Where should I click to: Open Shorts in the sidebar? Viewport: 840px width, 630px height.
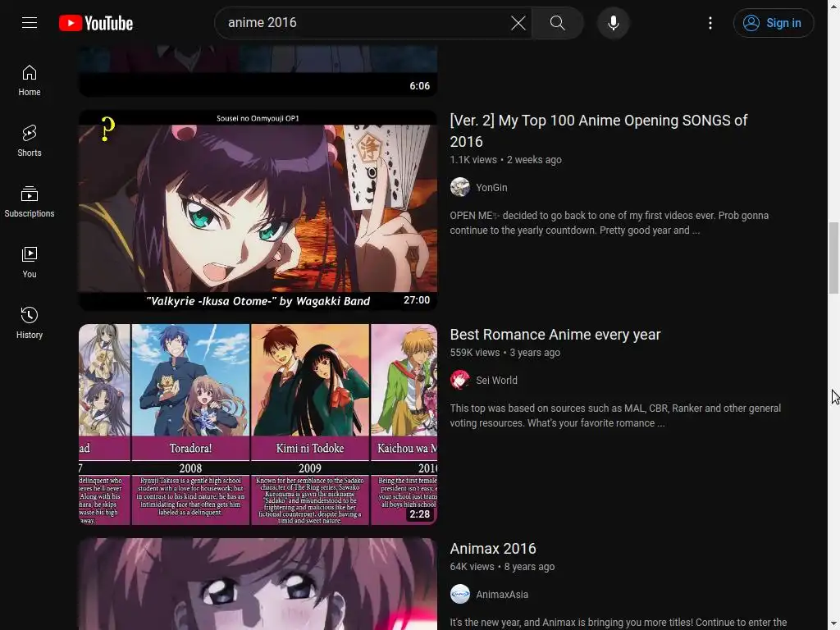tap(30, 141)
